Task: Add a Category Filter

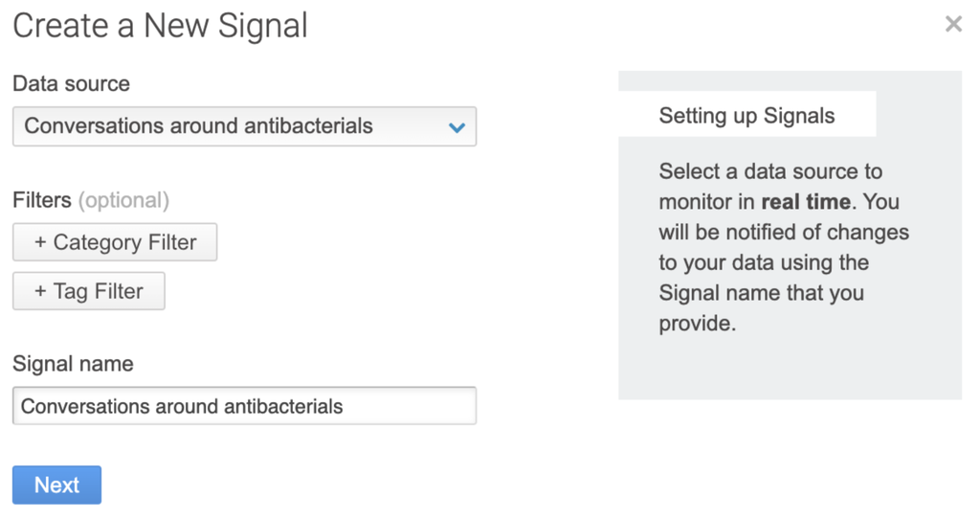Action: click(115, 242)
